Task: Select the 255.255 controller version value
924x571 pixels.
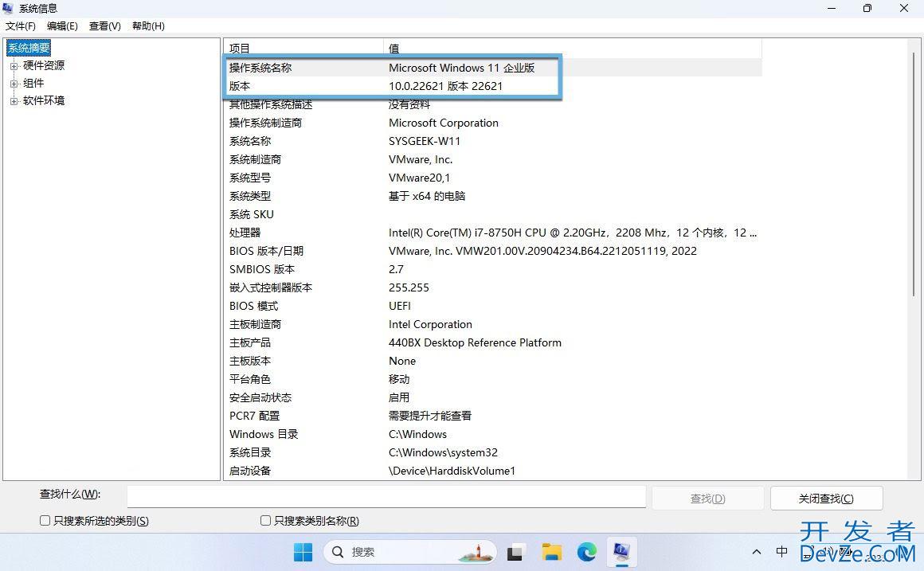Action: pos(409,287)
